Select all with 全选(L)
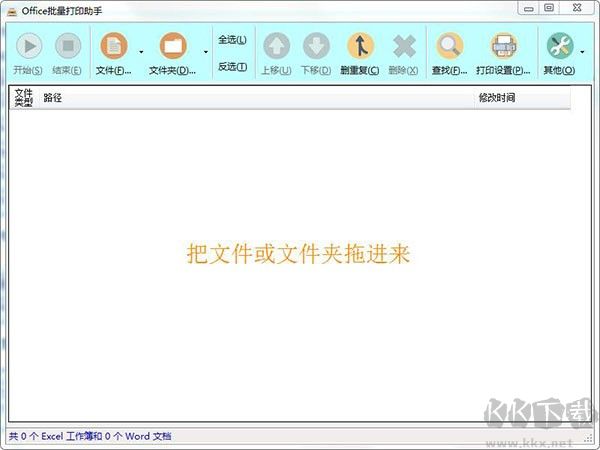 coord(232,40)
